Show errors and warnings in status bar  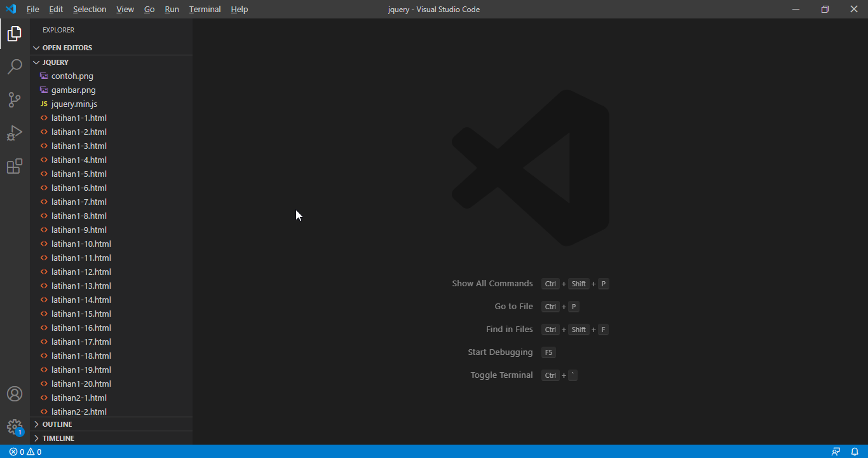25,452
